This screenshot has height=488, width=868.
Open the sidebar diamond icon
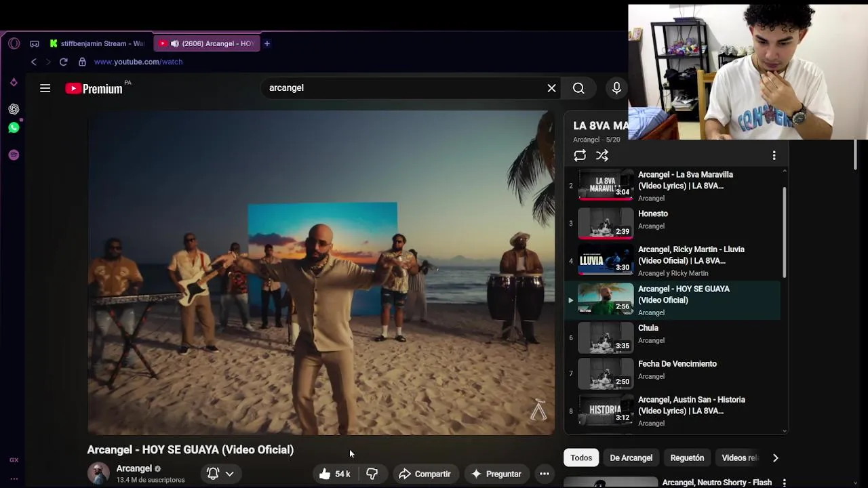tap(14, 83)
